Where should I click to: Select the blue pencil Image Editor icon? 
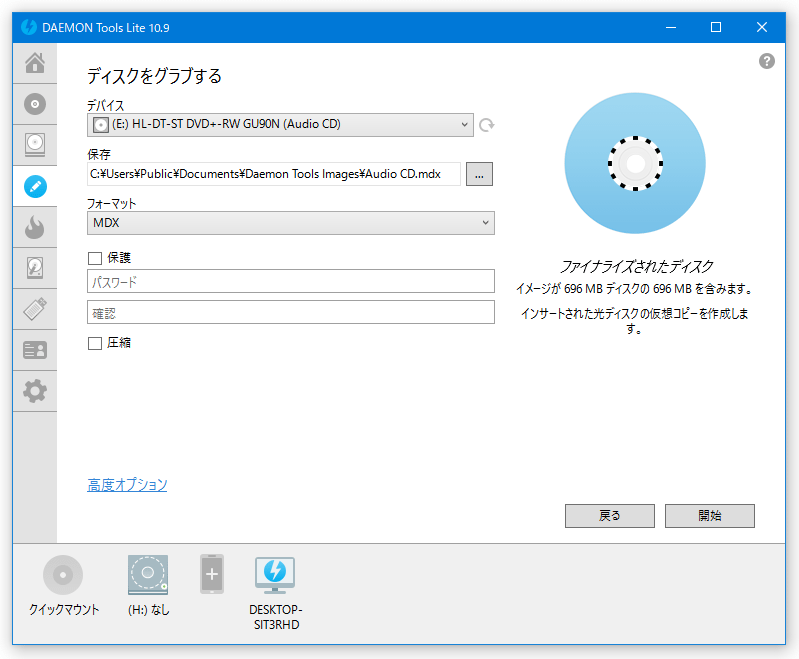click(x=35, y=187)
